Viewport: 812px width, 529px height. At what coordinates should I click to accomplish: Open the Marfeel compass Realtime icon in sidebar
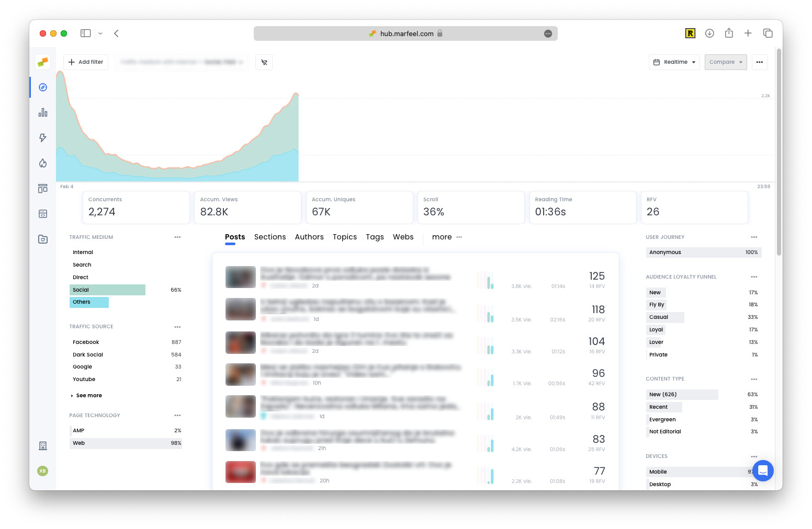coord(42,87)
